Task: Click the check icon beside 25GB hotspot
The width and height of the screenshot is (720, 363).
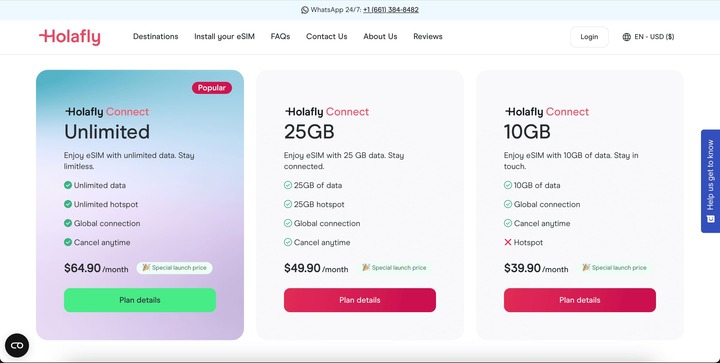Action: coord(288,204)
